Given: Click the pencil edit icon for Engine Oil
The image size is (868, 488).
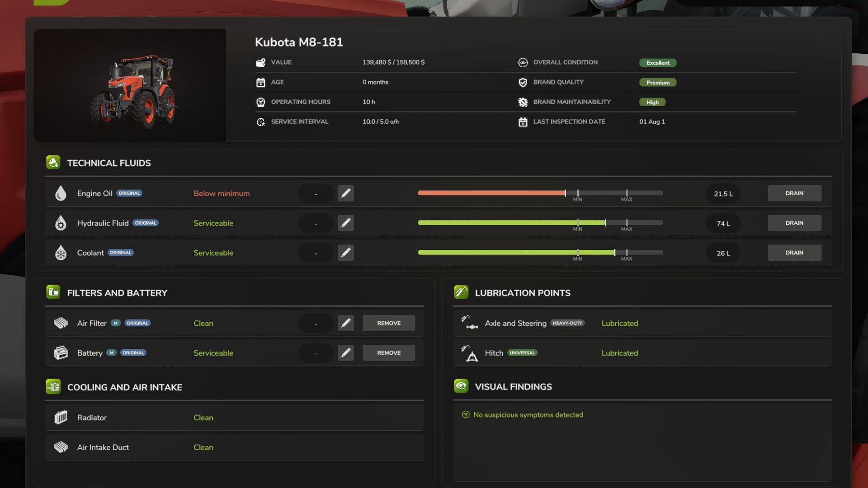Looking at the screenshot, I should [x=346, y=193].
